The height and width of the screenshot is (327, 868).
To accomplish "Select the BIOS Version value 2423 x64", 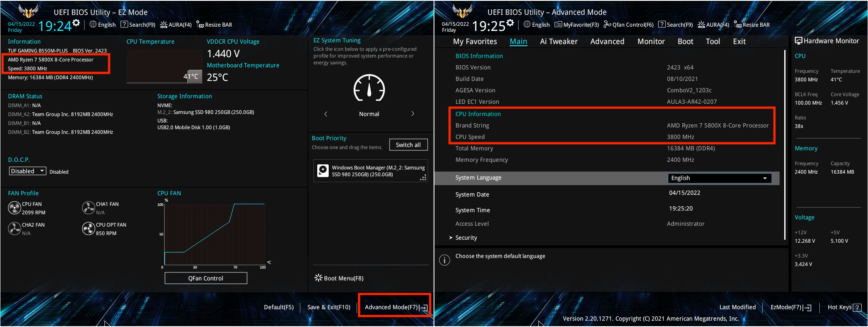I will pos(680,67).
